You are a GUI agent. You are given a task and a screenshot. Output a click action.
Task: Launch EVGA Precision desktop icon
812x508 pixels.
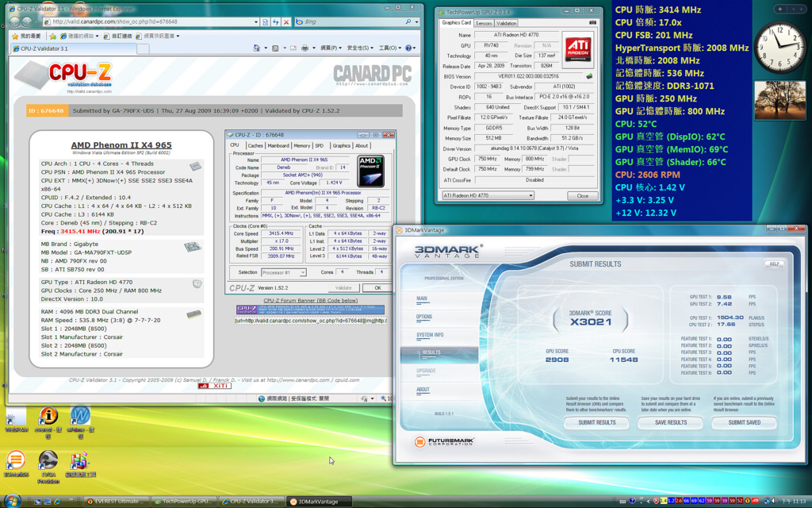click(48, 467)
